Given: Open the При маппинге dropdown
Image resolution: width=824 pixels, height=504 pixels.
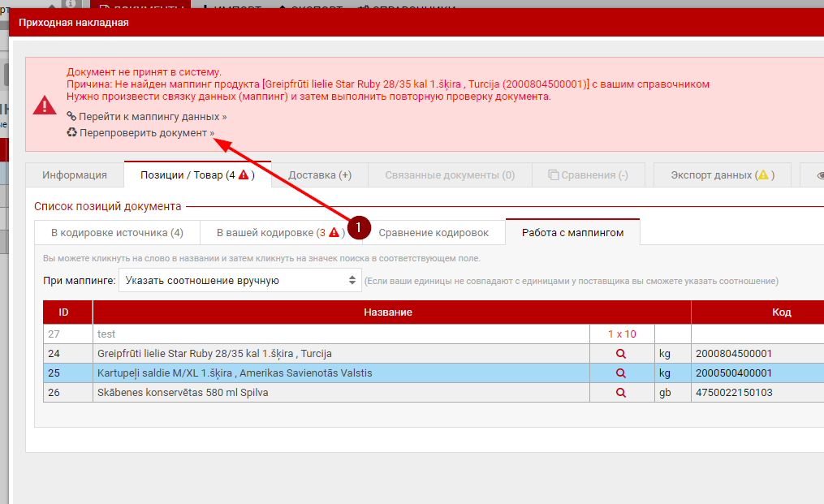Looking at the screenshot, I should tap(240, 281).
